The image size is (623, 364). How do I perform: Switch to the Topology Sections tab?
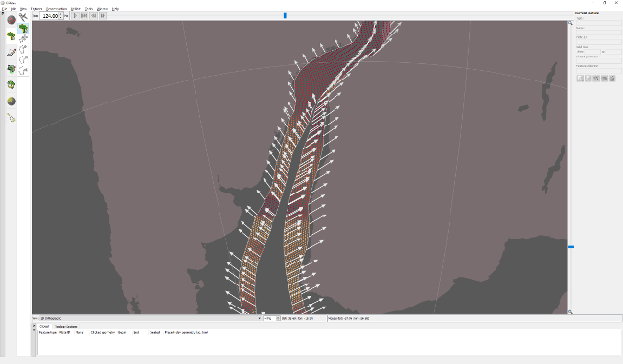[x=65, y=327]
